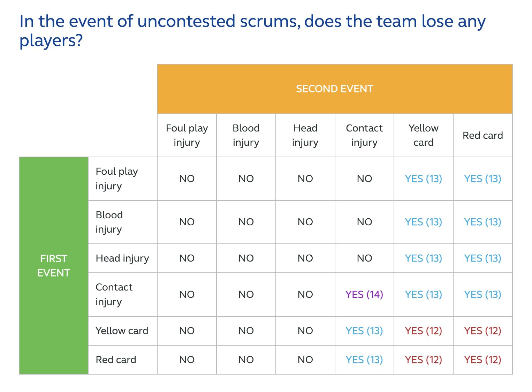Click the green FIRST EVENT header
The height and width of the screenshot is (392, 532).
point(54,265)
